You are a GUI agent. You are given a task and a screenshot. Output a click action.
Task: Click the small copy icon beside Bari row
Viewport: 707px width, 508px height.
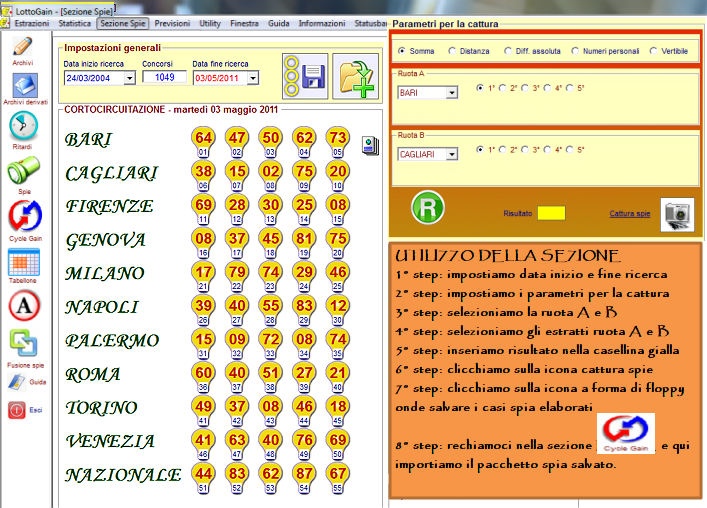[370, 146]
